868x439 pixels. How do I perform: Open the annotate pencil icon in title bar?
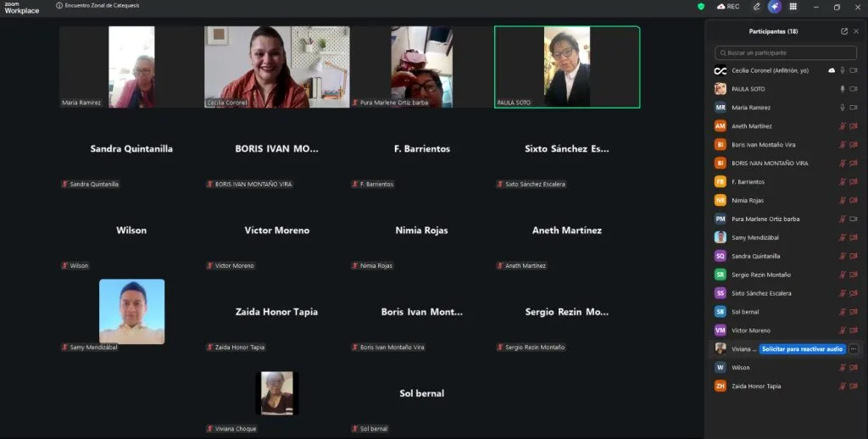tap(756, 7)
